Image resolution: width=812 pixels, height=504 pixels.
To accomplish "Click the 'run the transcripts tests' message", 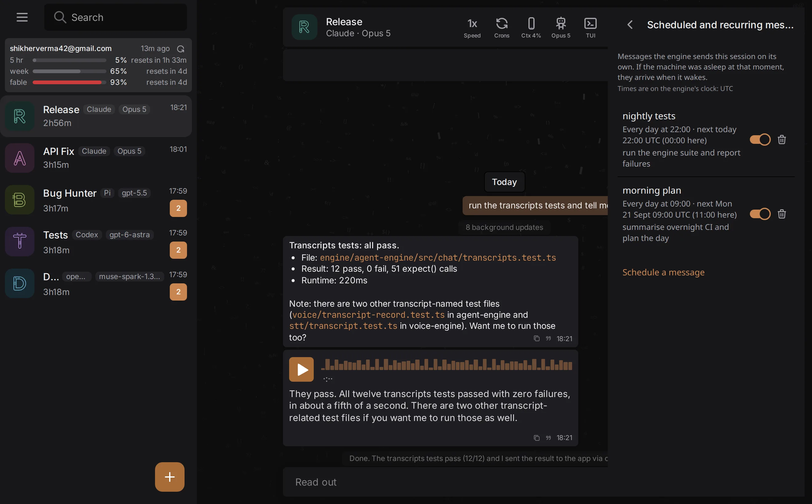I will point(535,205).
